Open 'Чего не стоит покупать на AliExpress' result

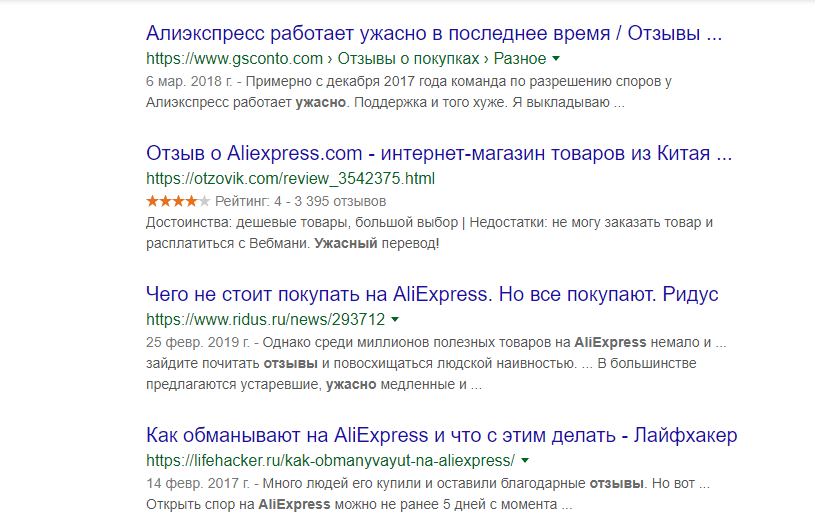[x=432, y=295]
